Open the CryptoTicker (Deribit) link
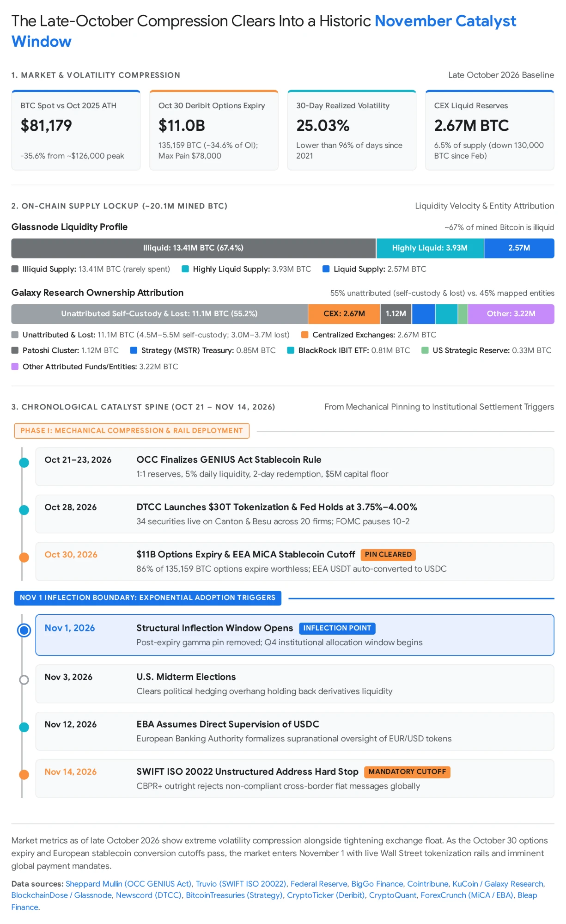Image resolution: width=566 pixels, height=924 pixels. pyautogui.click(x=326, y=895)
